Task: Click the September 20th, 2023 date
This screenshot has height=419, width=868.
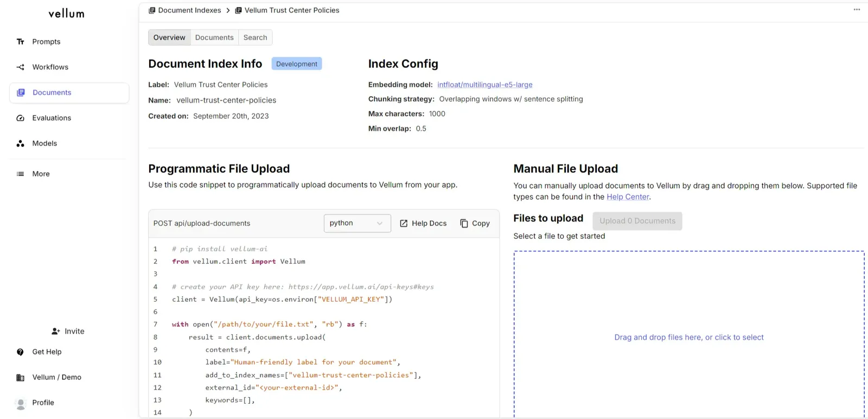Action: pyautogui.click(x=231, y=116)
